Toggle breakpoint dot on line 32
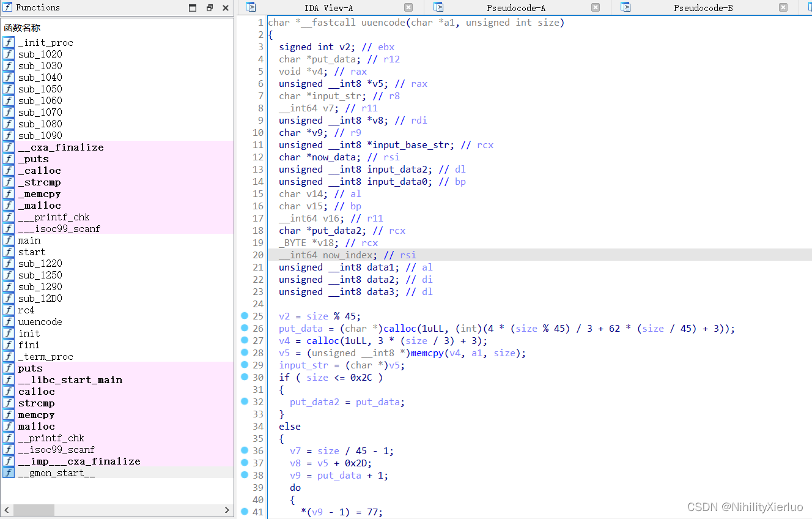 tap(245, 401)
